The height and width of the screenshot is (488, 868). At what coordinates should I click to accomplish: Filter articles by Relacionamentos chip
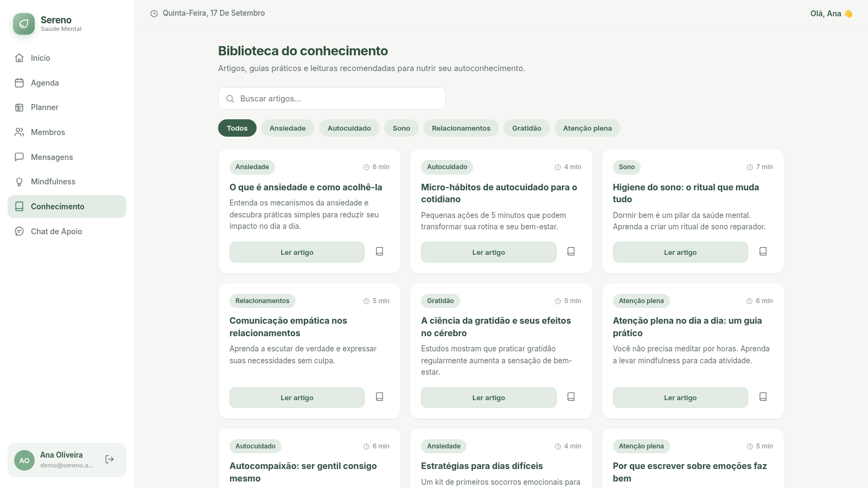point(461,128)
